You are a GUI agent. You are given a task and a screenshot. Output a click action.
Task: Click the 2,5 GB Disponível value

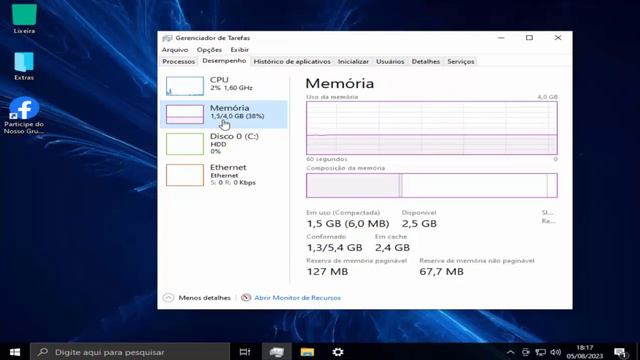coord(419,224)
